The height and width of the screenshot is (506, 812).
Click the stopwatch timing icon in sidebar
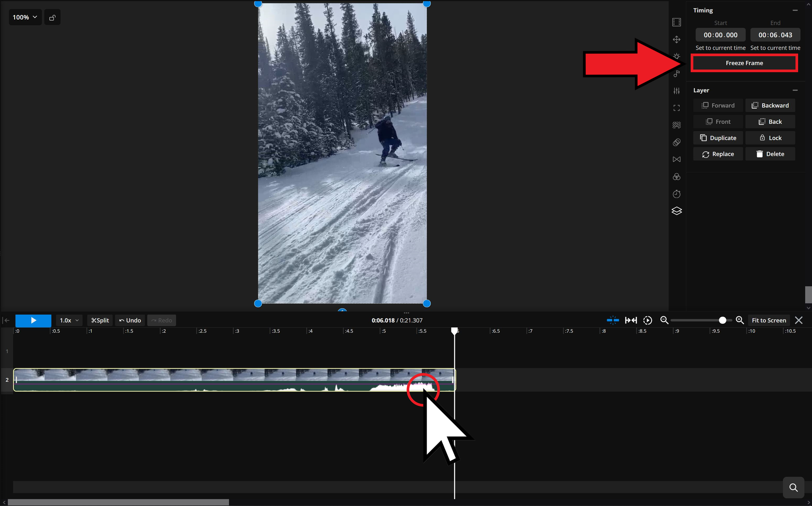pyautogui.click(x=676, y=194)
